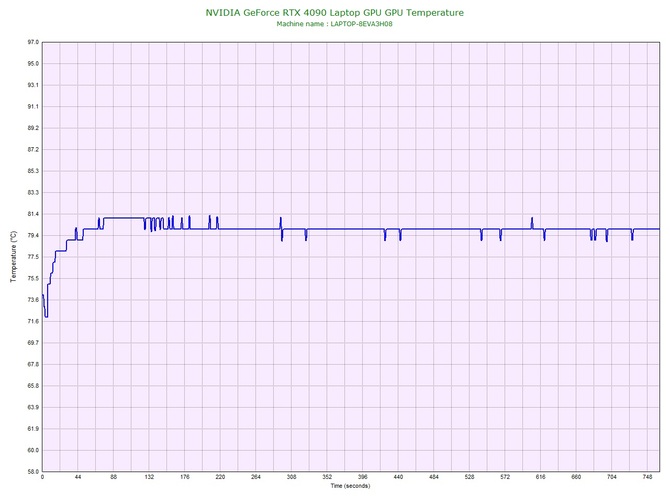The height and width of the screenshot is (503, 670).
Task: Click the 'Temperature (°C)' axis label
Action: (13, 256)
